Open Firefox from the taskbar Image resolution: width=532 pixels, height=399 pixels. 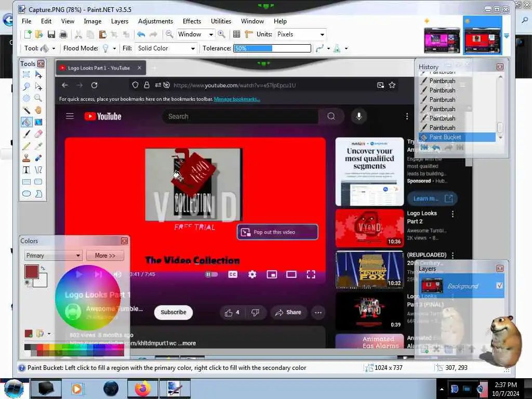[x=143, y=389]
